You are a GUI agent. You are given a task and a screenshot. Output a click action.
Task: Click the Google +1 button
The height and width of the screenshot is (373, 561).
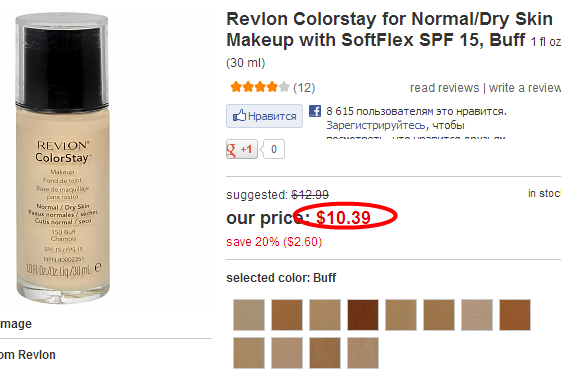click(242, 149)
